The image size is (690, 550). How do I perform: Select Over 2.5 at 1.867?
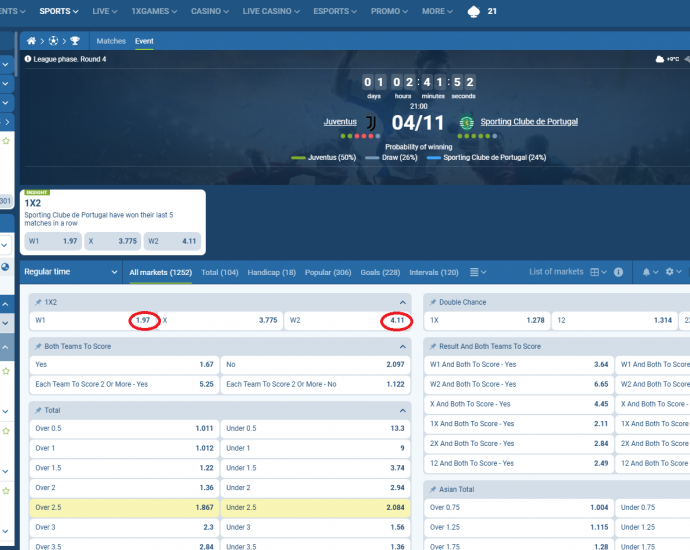124,507
